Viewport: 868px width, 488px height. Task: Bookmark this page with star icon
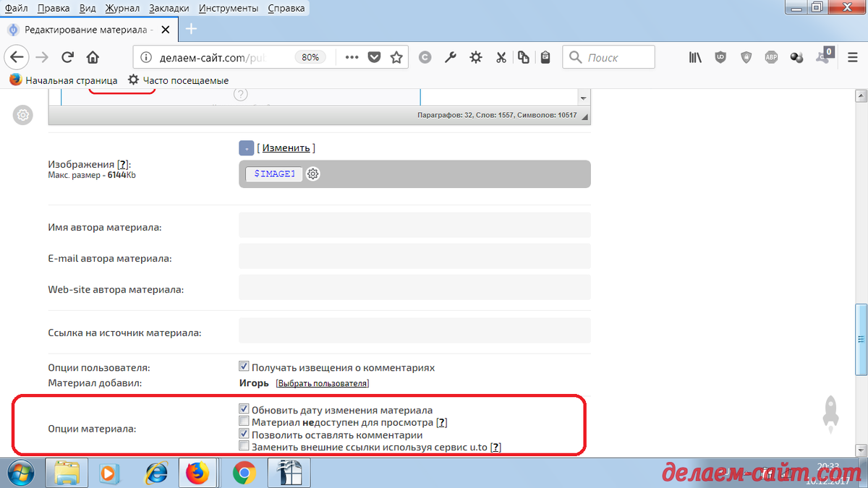[x=396, y=57]
